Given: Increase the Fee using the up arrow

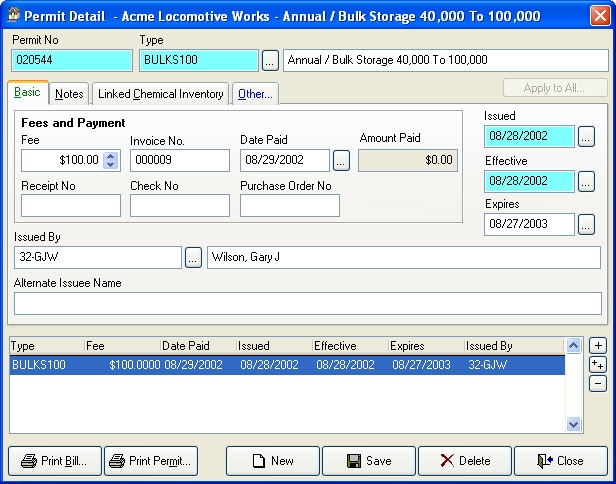Looking at the screenshot, I should (x=111, y=156).
